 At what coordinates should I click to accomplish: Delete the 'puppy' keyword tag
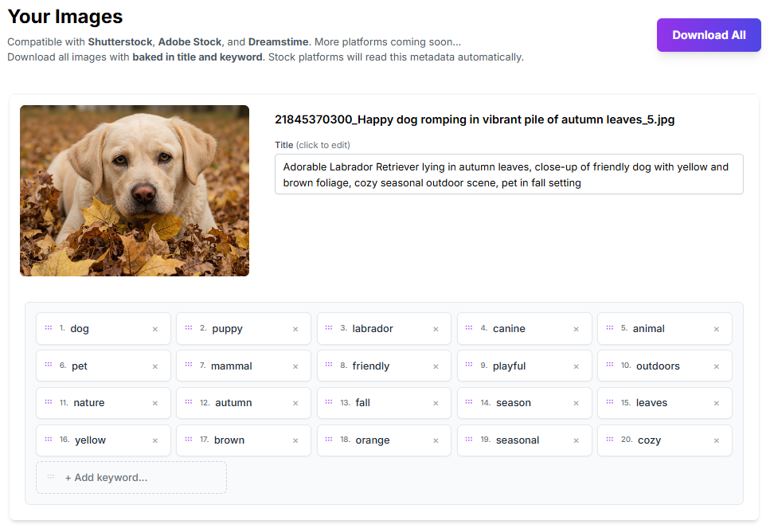pos(295,329)
